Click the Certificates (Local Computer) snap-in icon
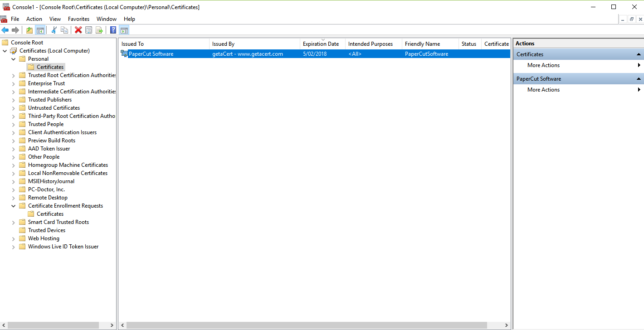The height and width of the screenshot is (330, 644). [14, 51]
